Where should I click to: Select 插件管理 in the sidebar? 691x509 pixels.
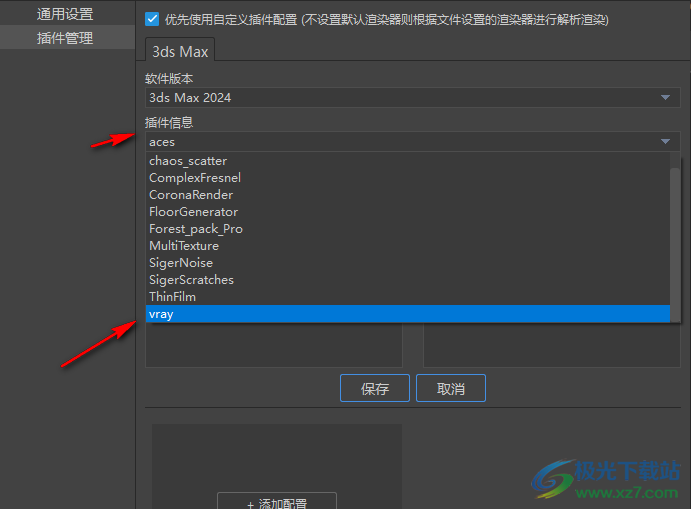(x=65, y=38)
